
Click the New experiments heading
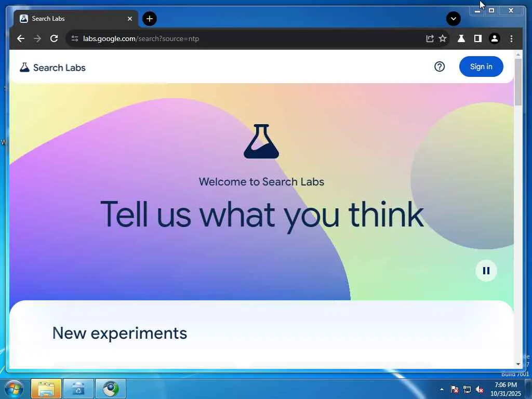click(119, 333)
